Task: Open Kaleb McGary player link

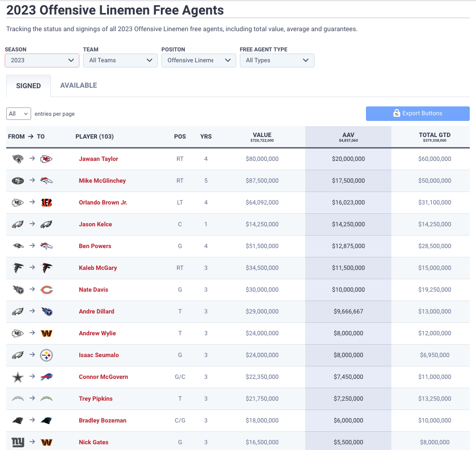Action: 98,268
